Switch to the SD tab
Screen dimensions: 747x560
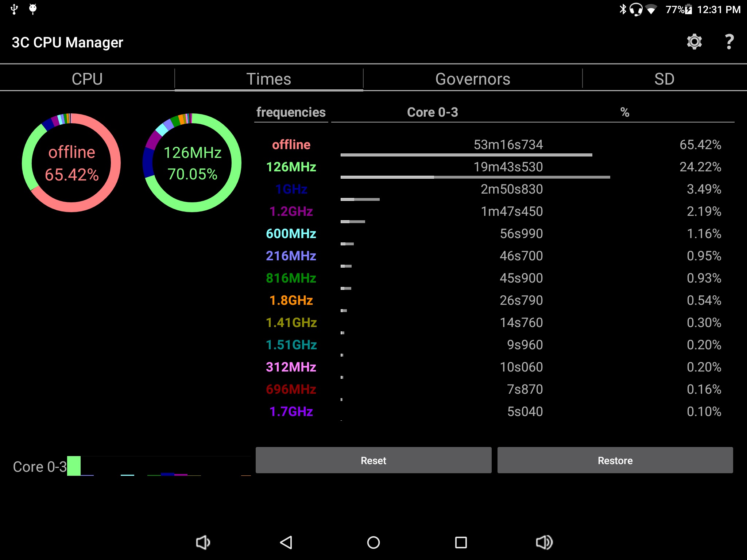665,79
